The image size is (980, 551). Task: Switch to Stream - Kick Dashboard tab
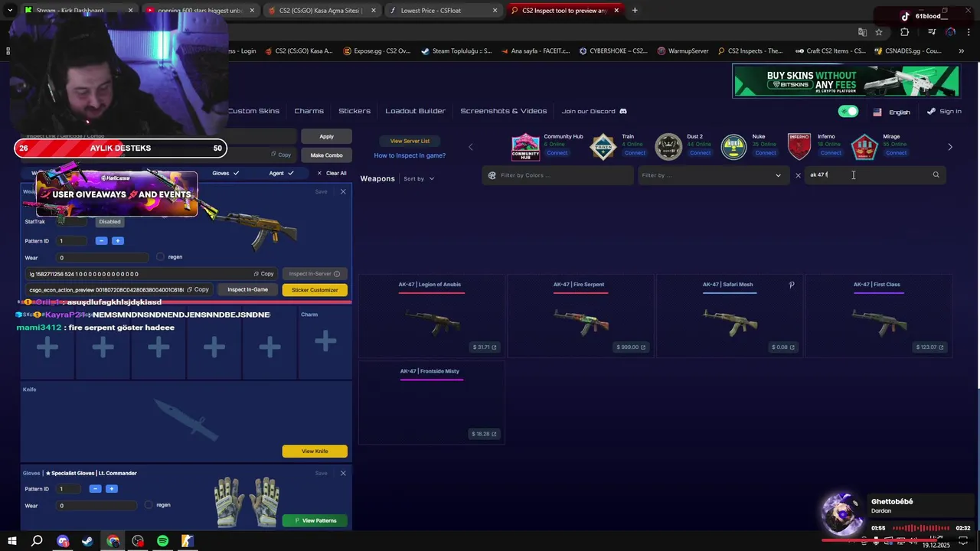pyautogui.click(x=79, y=11)
